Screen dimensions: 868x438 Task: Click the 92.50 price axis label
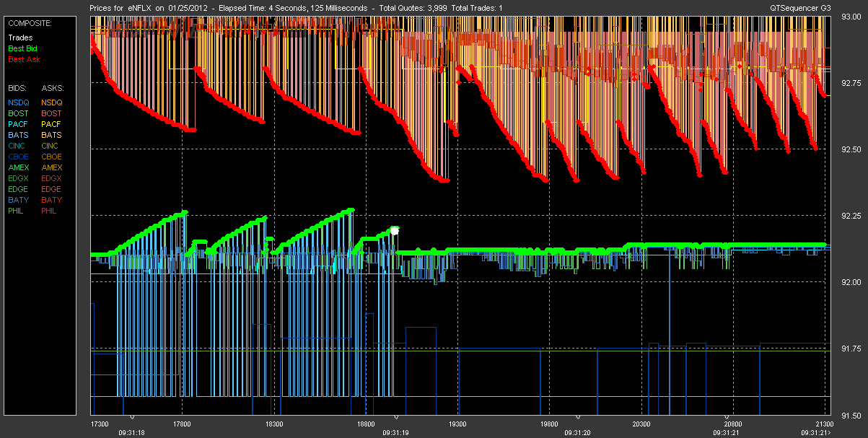pyautogui.click(x=850, y=149)
